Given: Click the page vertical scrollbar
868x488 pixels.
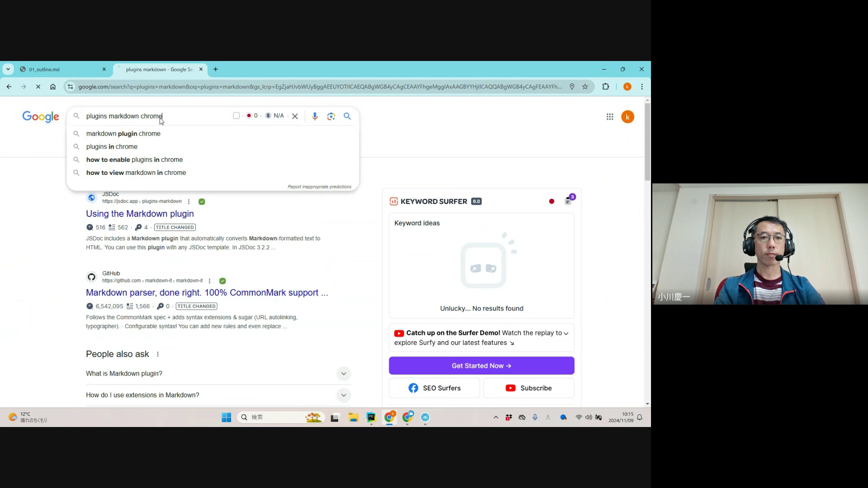Looking at the screenshot, I should [647, 141].
